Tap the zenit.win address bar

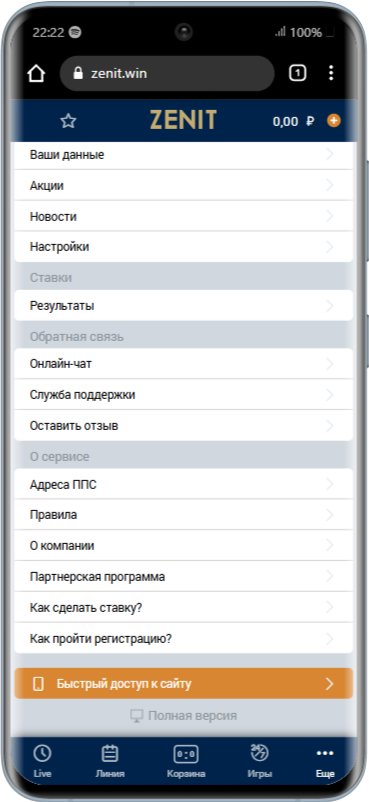point(167,74)
